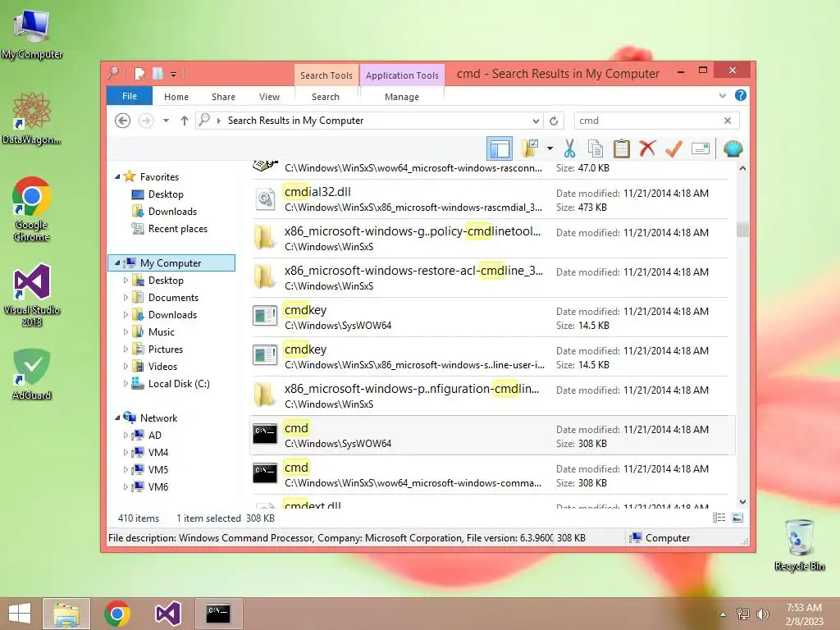Image resolution: width=840 pixels, height=630 pixels.
Task: Open Recent places in Favorites
Action: (x=177, y=229)
